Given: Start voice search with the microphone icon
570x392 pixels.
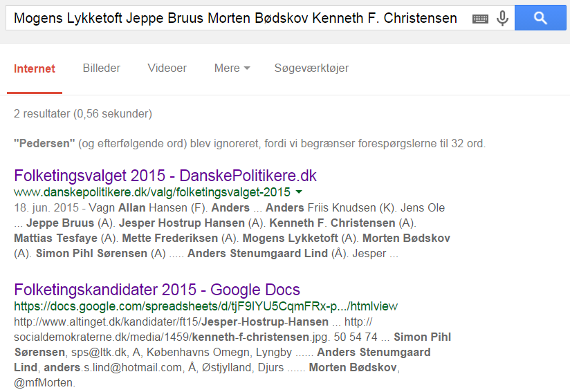Looking at the screenshot, I should (x=502, y=18).
